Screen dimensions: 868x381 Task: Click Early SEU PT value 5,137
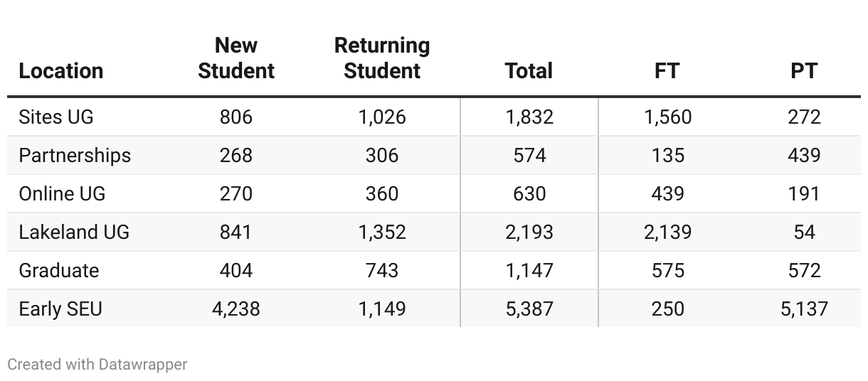click(804, 308)
